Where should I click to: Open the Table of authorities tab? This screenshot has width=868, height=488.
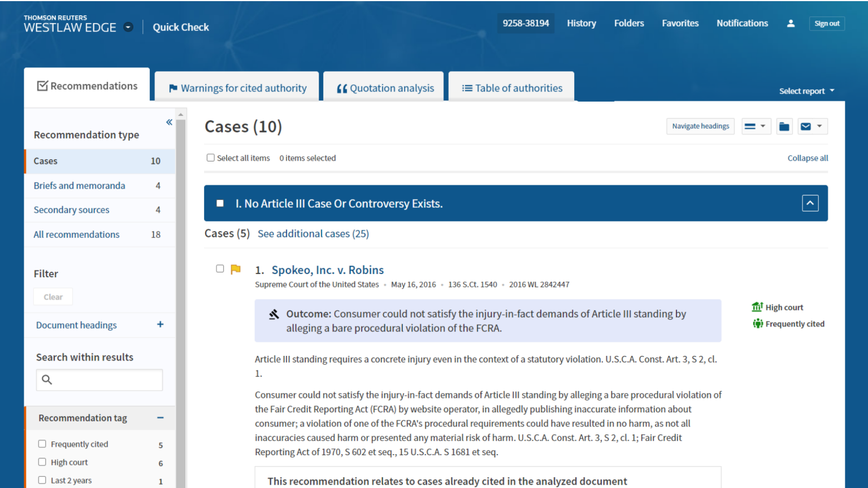tap(512, 88)
